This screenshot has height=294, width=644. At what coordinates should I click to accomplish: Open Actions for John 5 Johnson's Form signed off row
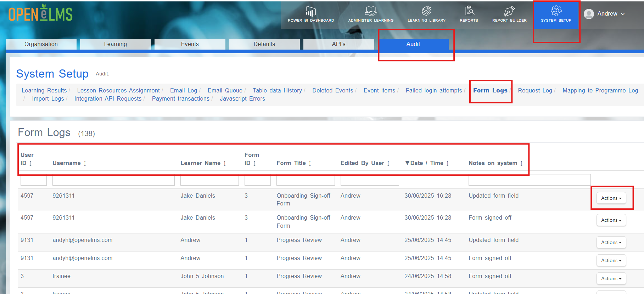(611, 278)
